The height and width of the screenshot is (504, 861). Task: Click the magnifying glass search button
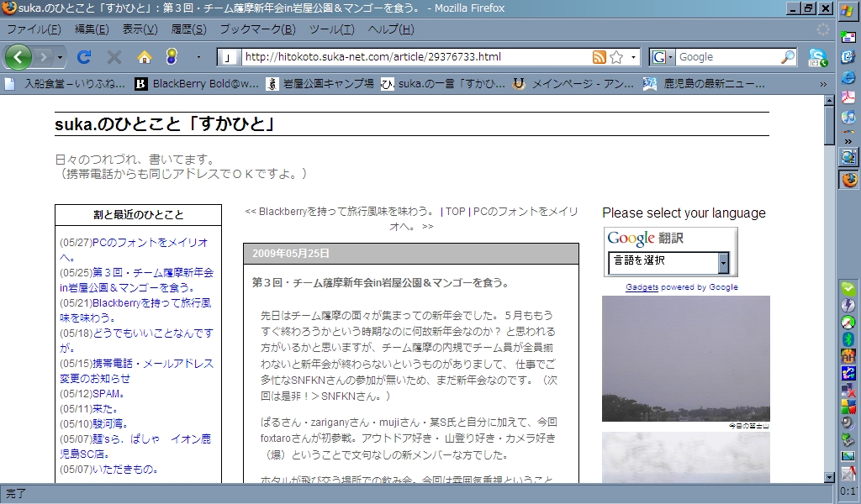tap(788, 57)
